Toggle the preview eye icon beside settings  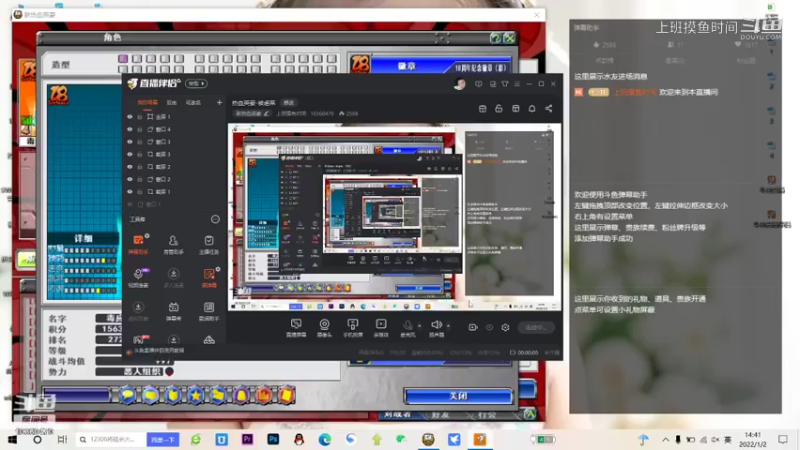pos(489,328)
